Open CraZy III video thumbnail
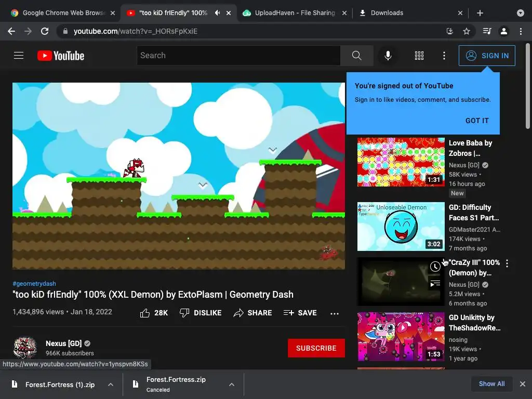The height and width of the screenshot is (399, 532). pos(401,281)
